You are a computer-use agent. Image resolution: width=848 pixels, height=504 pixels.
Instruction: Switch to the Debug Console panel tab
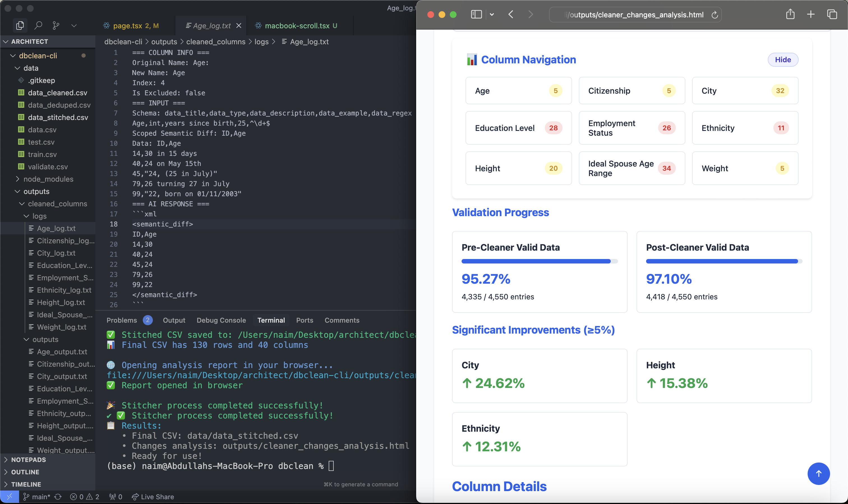[x=221, y=320]
